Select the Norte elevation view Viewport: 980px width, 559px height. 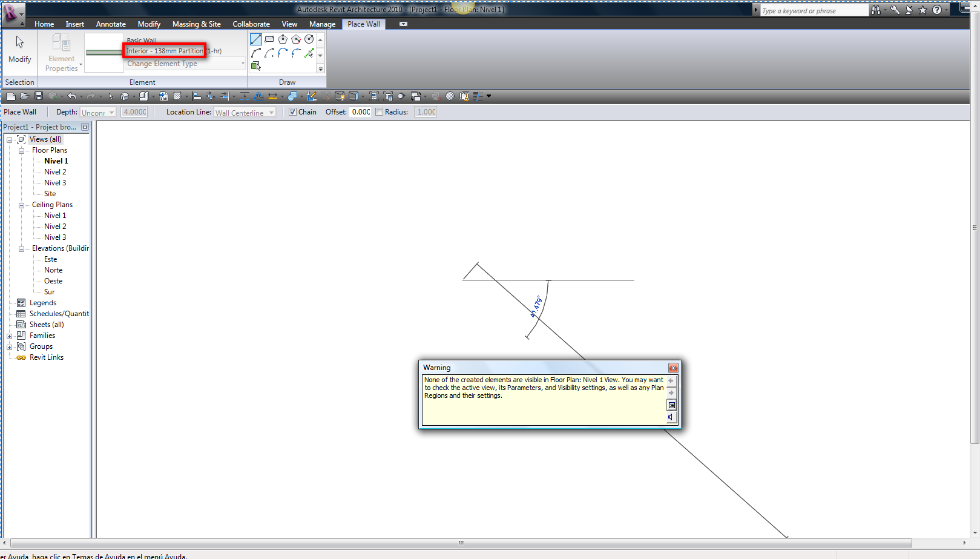point(53,270)
